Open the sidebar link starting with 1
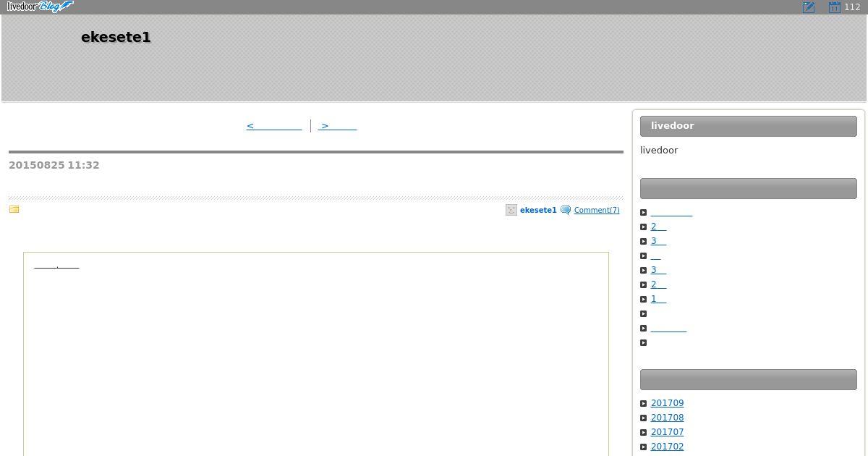This screenshot has width=868, height=456. click(658, 299)
